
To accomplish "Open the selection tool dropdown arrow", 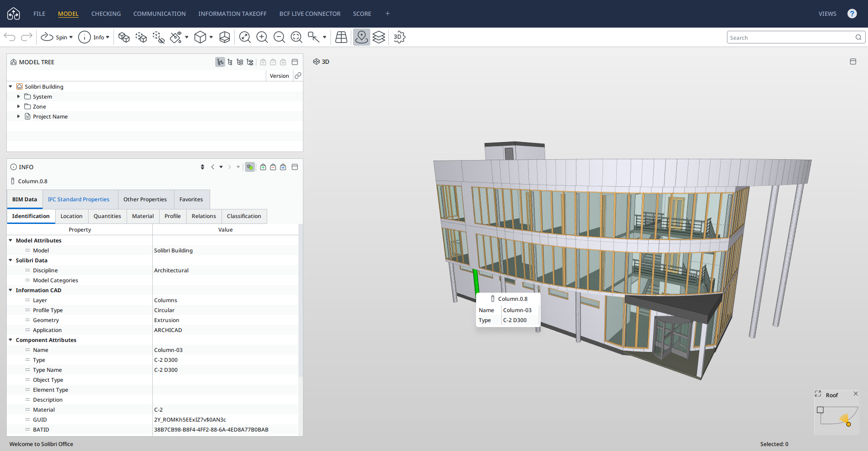I will coord(325,37).
